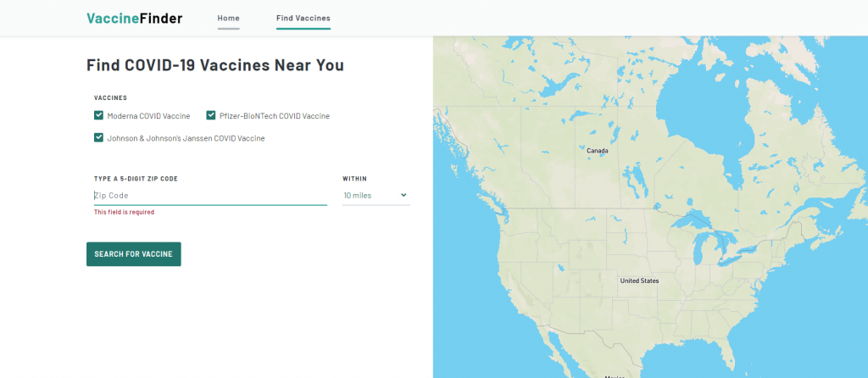Disable Johnson & Johnson's Janssen checkbox

99,137
